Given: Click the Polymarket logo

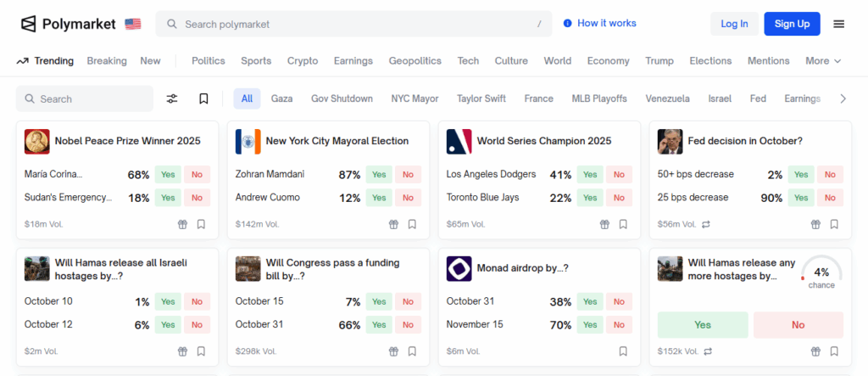Looking at the screenshot, I should [69, 24].
